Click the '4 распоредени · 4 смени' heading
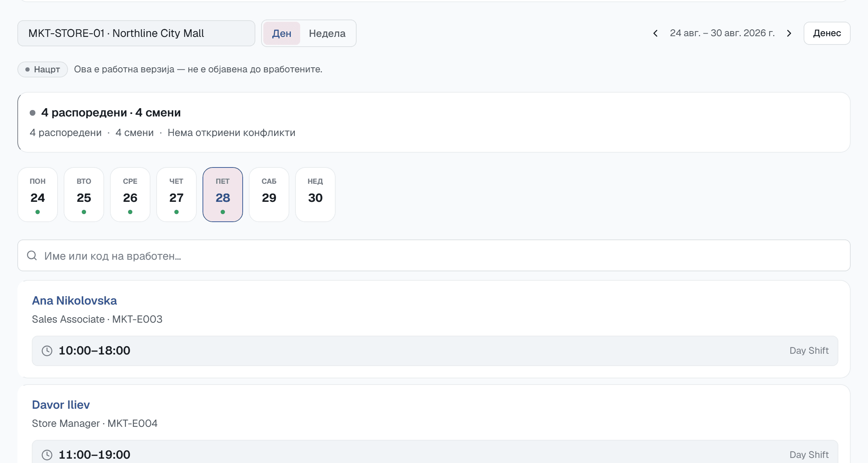Screen dimensions: 868x463 click(111, 112)
